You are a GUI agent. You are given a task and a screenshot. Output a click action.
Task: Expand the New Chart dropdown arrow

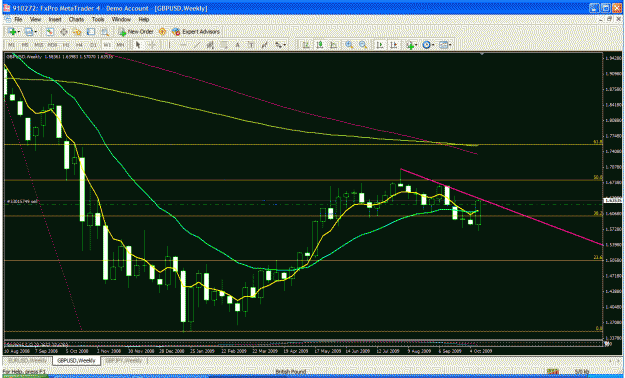pos(19,32)
